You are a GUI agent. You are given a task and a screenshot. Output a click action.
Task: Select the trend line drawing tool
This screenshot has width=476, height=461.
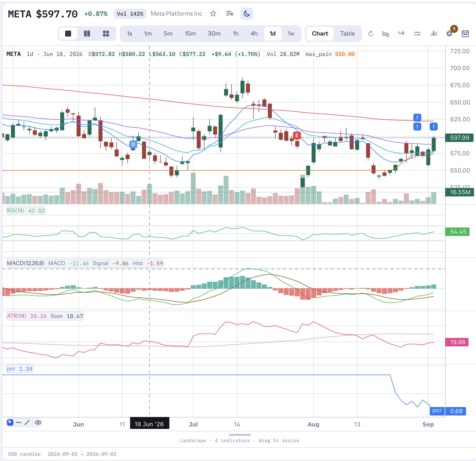27,422
